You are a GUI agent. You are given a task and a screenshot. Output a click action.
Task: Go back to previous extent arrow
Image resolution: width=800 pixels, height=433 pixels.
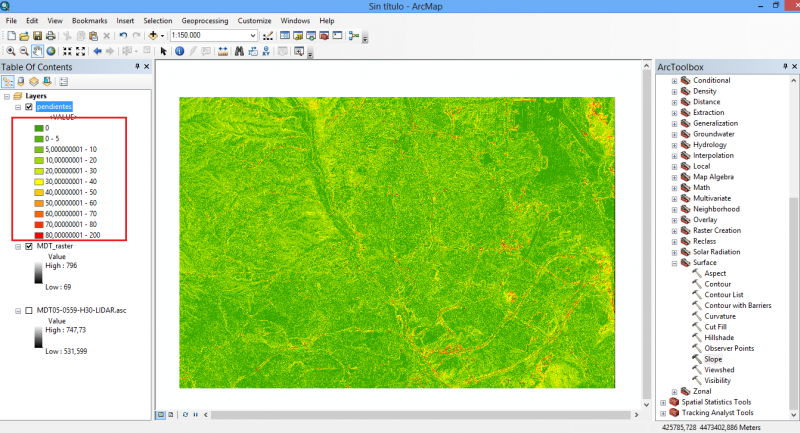pos(97,51)
